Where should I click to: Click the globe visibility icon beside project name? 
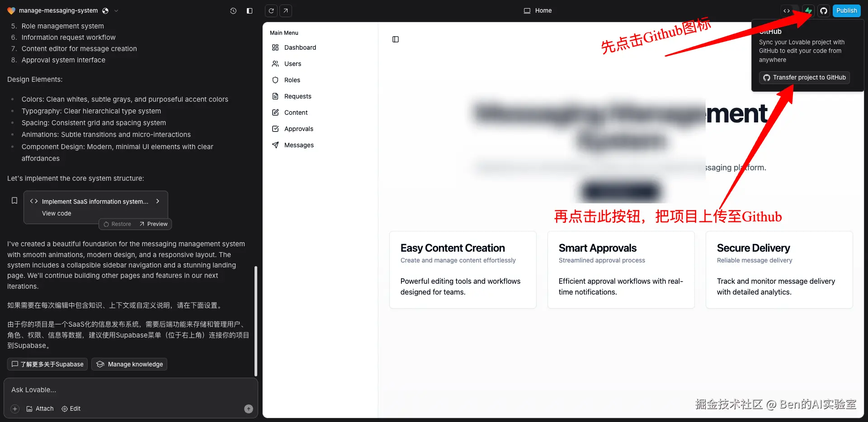pos(105,10)
